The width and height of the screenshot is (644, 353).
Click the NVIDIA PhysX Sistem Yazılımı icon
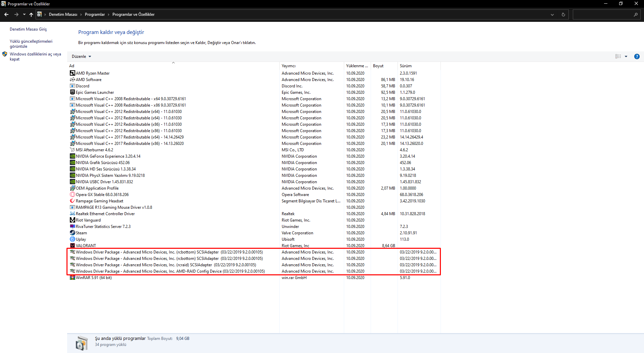pyautogui.click(x=72, y=175)
